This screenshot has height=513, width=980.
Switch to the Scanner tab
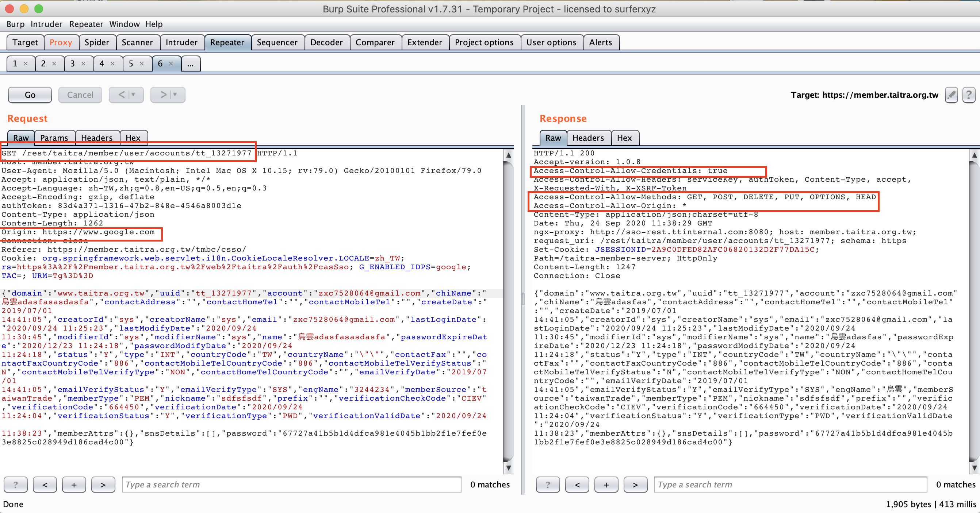[x=137, y=42]
